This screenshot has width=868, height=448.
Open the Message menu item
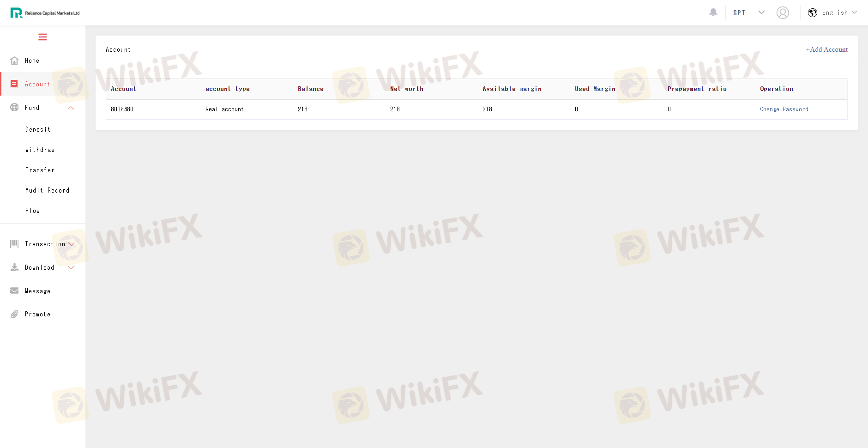pos(37,291)
